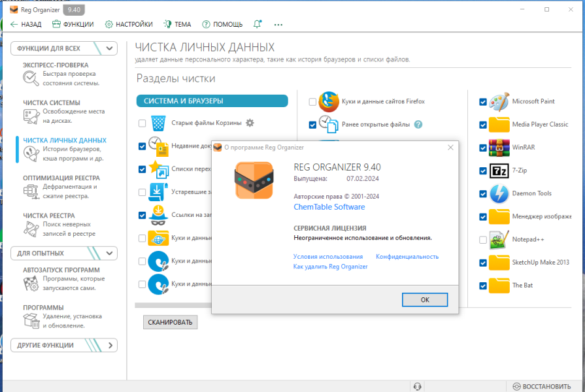Open the Помощь menu
This screenshot has height=392, width=585.
pyautogui.click(x=222, y=24)
